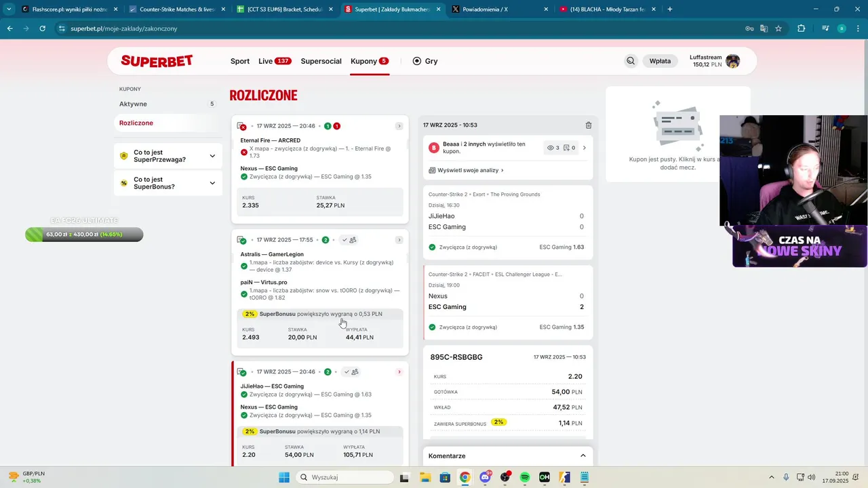
Task: Collapse the Komentarze section
Action: point(583,455)
